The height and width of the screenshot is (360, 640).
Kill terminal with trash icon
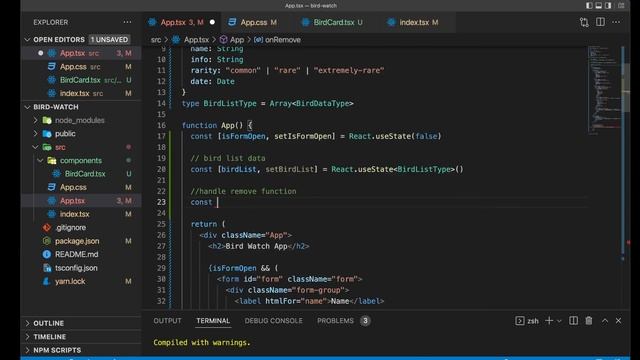pos(589,321)
